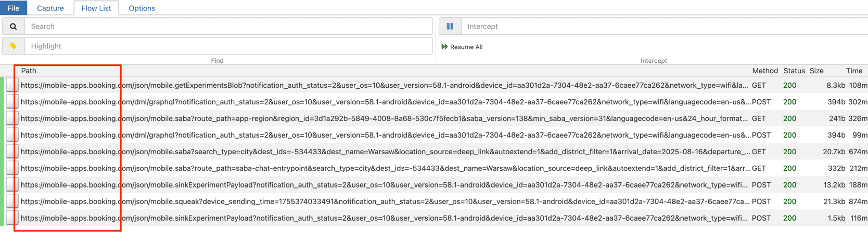Select the mobile.squeak request path
The image size is (868, 242).
pos(386,201)
